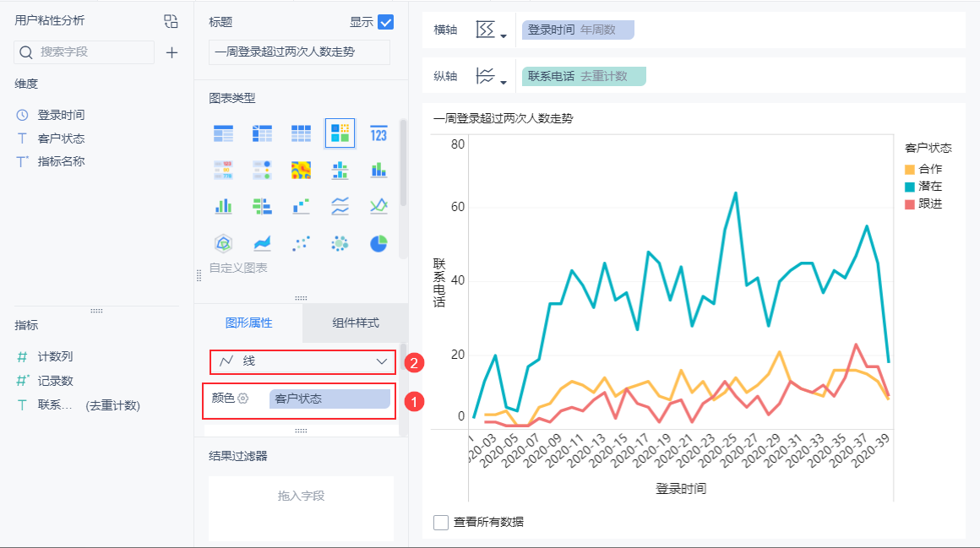Select the area chart type icon
The height and width of the screenshot is (548, 980).
click(x=262, y=243)
